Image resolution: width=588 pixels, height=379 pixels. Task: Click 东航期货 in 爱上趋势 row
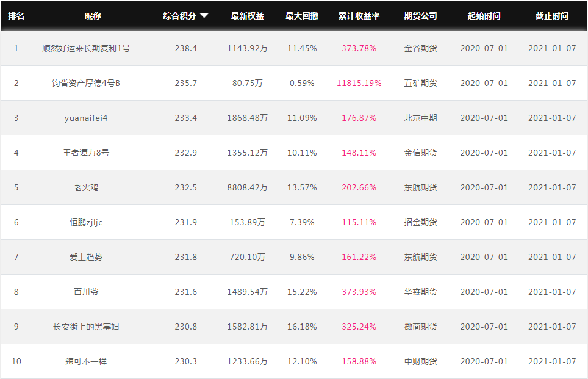tap(420, 257)
